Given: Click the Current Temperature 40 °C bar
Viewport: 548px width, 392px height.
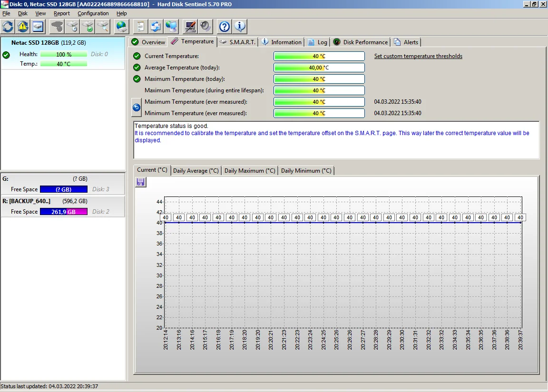Looking at the screenshot, I should point(319,56).
